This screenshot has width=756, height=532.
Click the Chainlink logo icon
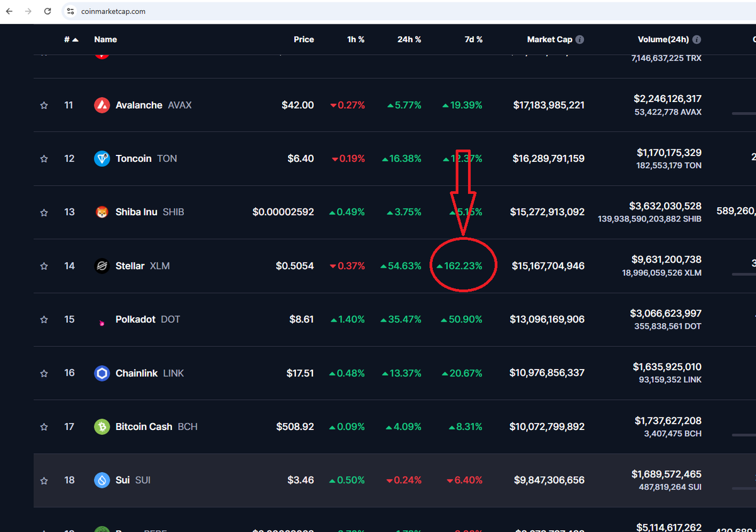102,373
